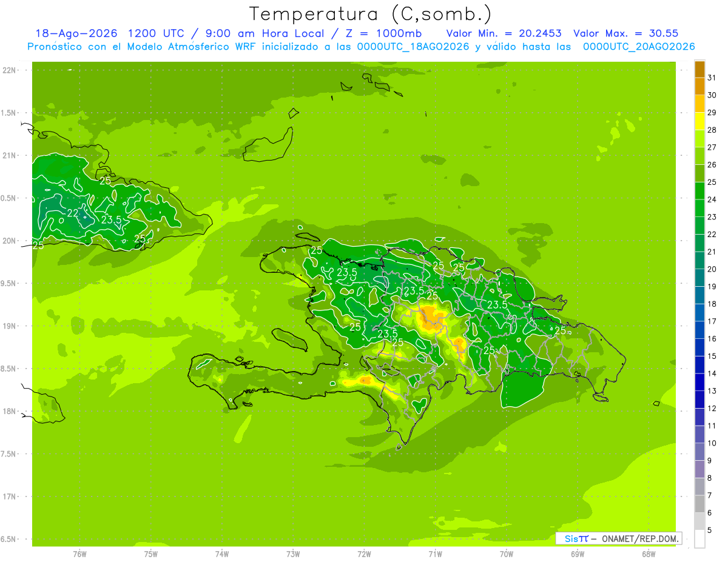This screenshot has width=728, height=562.
Task: Click the "68W" longitude axis label
Action: point(649,555)
